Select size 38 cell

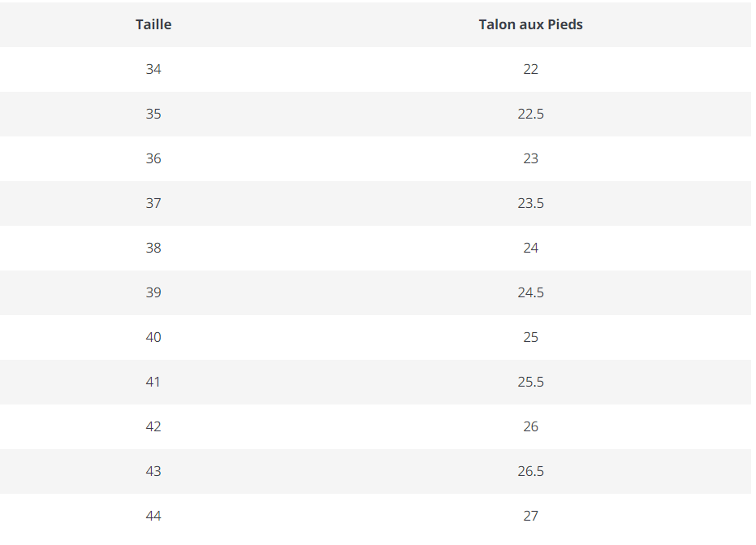point(153,248)
